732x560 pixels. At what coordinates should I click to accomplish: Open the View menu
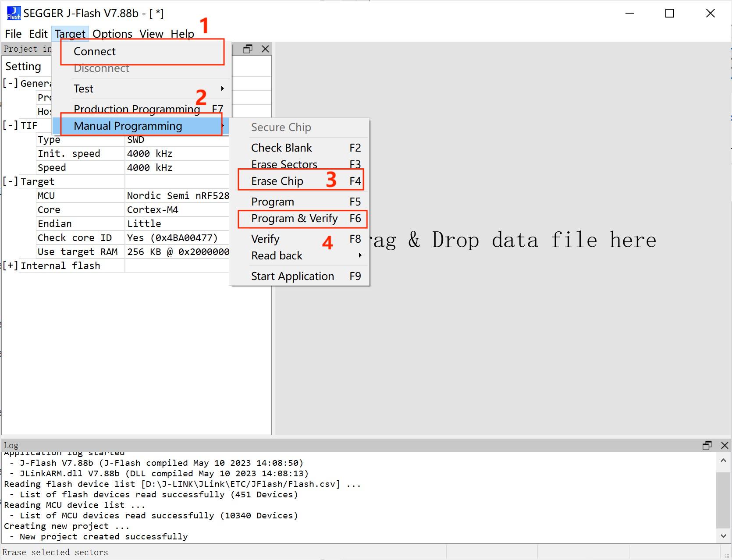pyautogui.click(x=151, y=34)
